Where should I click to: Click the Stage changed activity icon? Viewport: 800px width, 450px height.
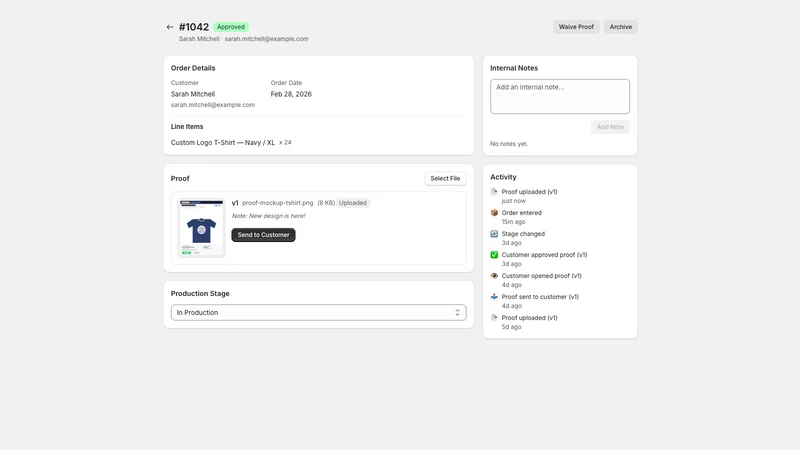(x=494, y=234)
